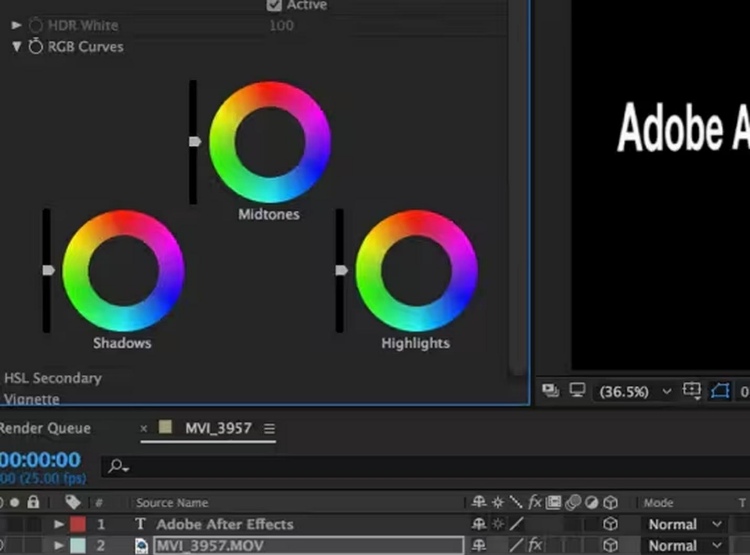Click the label tag column icon
This screenshot has height=555, width=750.
73,502
